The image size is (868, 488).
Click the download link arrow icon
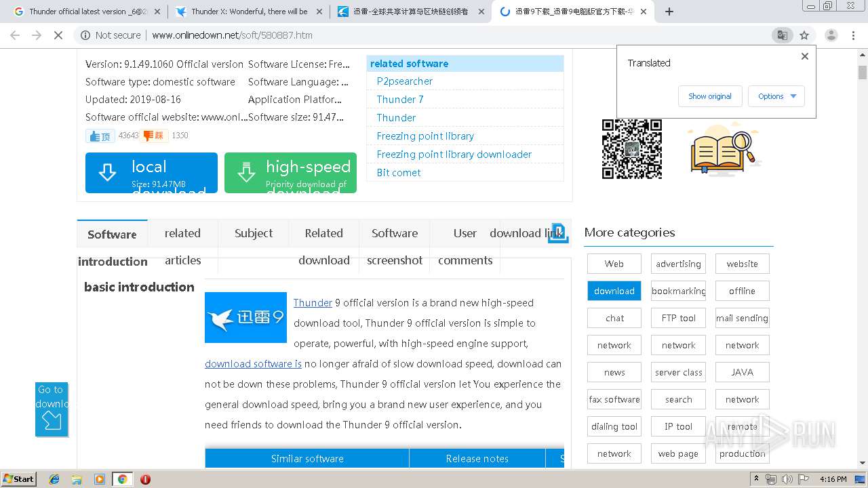[558, 232]
